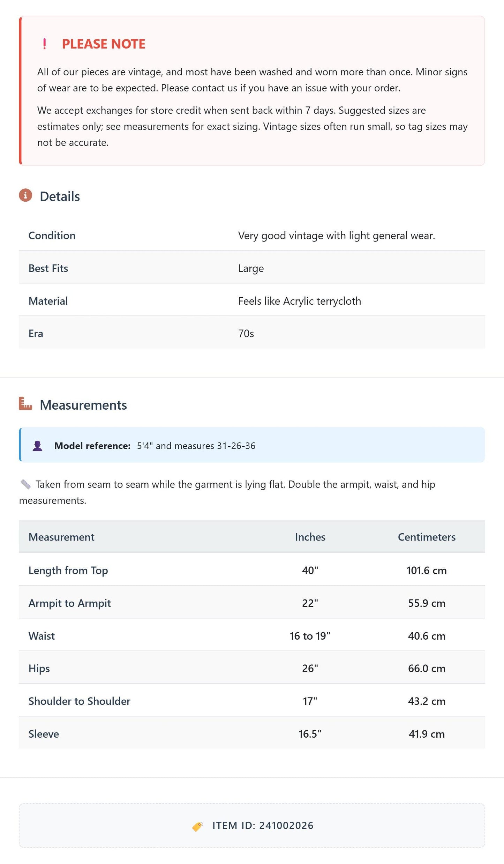Click the Centimeters column header
The height and width of the screenshot is (864, 504).
(x=427, y=537)
